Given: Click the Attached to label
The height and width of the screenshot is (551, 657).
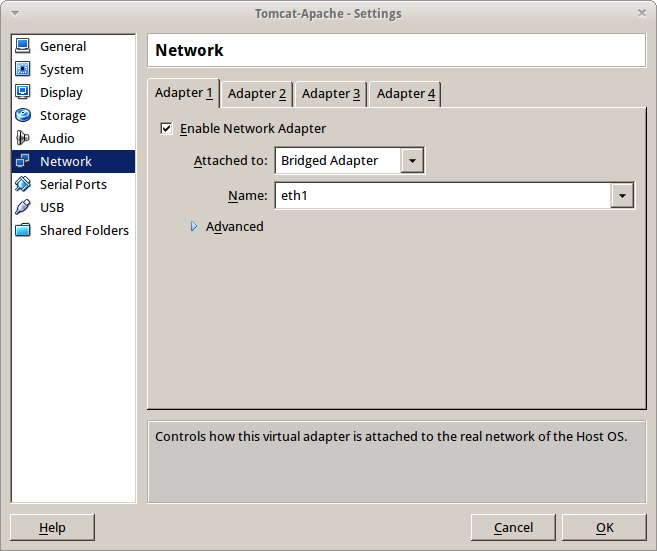Looking at the screenshot, I should pyautogui.click(x=230, y=160).
